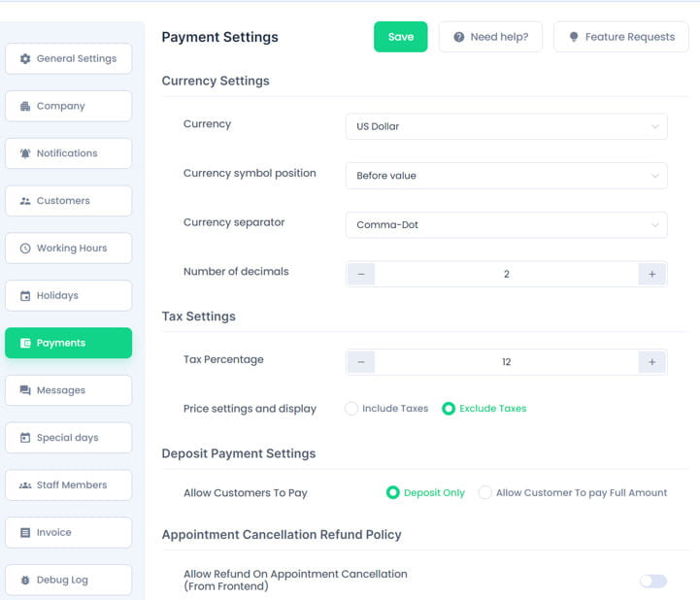Go to the Company settings page
Viewport: 700px width, 600px height.
(x=68, y=106)
